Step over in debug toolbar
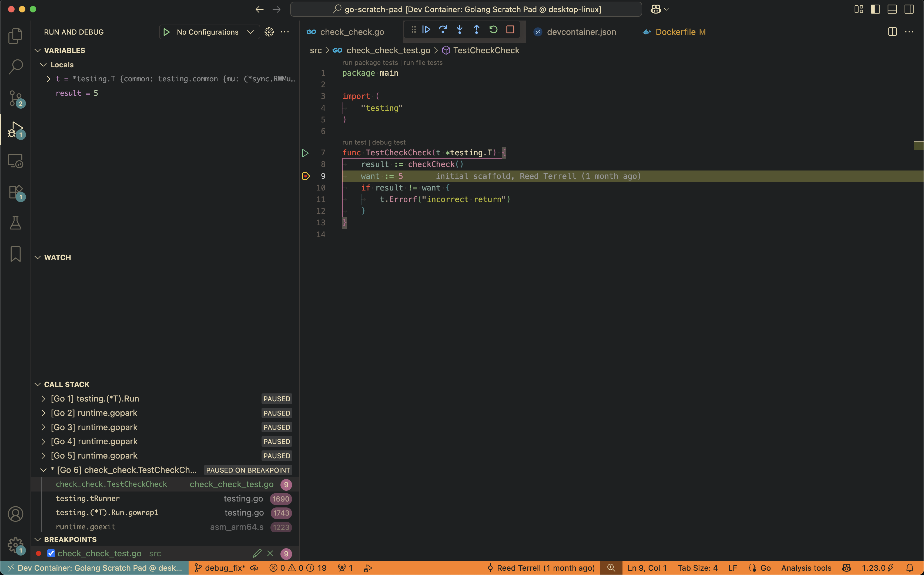The width and height of the screenshot is (924, 575). pos(443,30)
